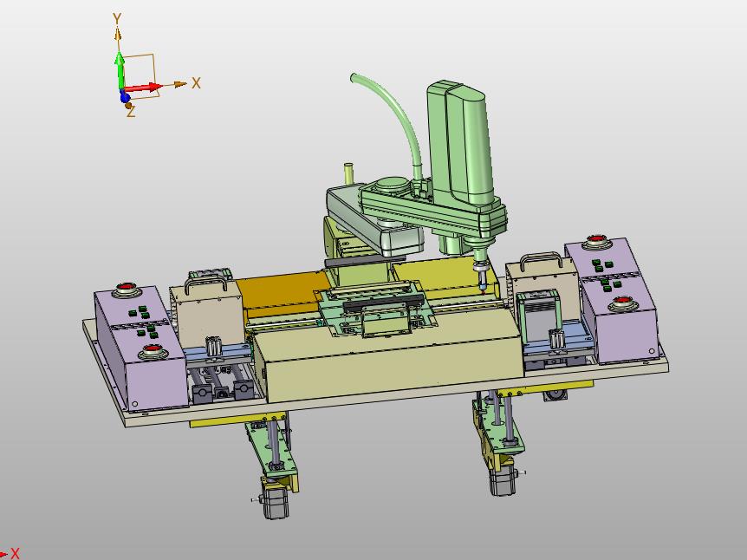Select the right purple control box
Viewport: 747px width, 560px height.
[613, 300]
